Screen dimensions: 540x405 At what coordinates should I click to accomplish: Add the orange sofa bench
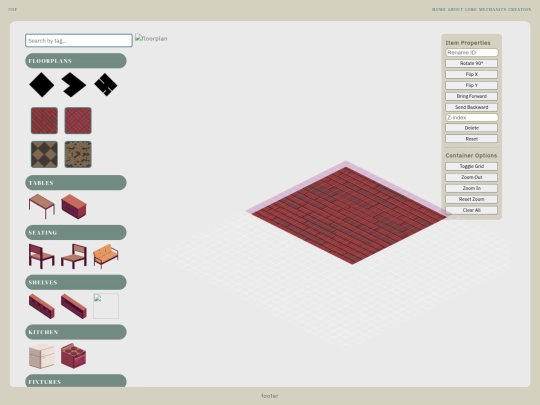(106, 256)
